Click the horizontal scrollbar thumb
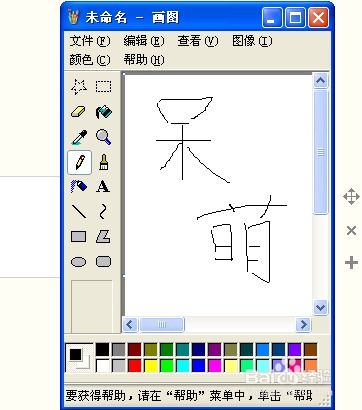The width and height of the screenshot is (362, 410). (x=162, y=324)
